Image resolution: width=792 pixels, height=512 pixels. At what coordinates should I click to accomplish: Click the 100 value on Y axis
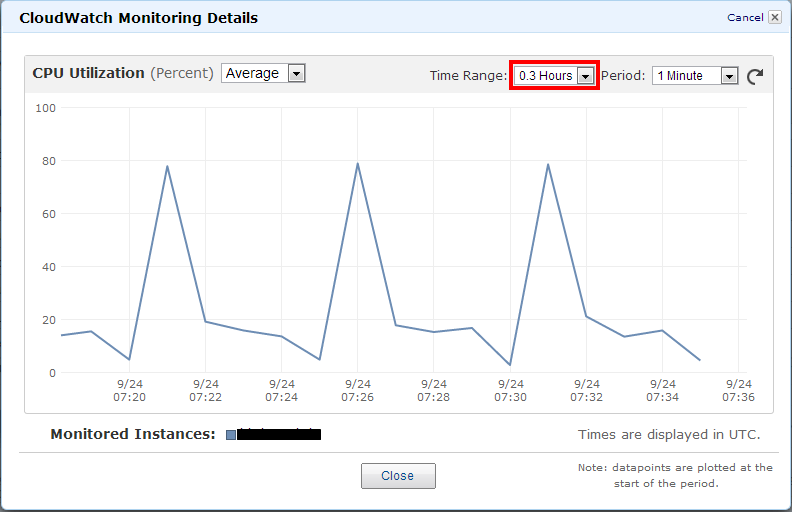[x=45, y=108]
